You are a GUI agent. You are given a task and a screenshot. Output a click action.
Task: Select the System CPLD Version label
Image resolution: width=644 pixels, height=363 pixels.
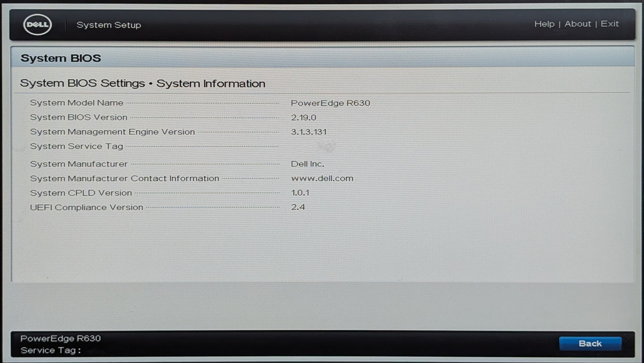(x=81, y=193)
